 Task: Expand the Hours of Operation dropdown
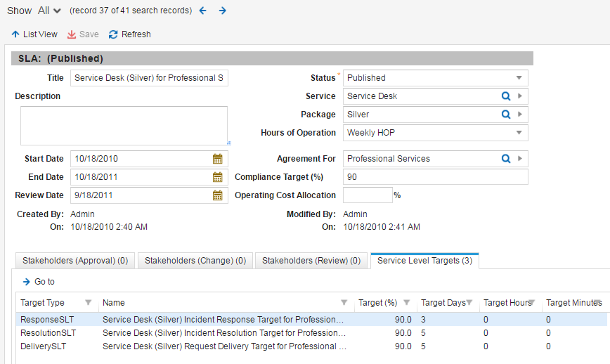(x=519, y=133)
